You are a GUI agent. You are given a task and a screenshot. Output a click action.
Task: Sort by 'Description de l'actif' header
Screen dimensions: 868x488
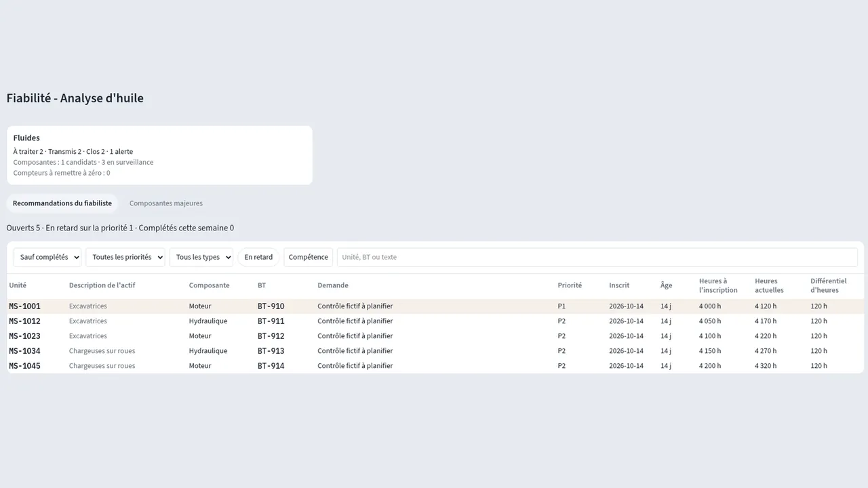[102, 285]
